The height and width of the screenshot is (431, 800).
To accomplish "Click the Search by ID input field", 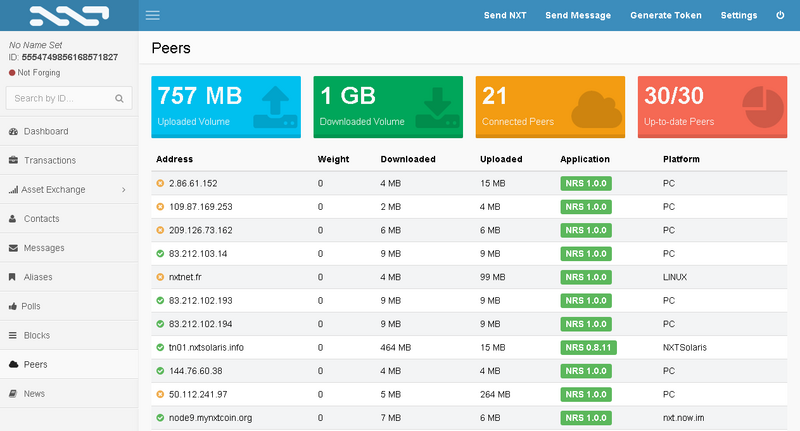I will pyautogui.click(x=60, y=99).
